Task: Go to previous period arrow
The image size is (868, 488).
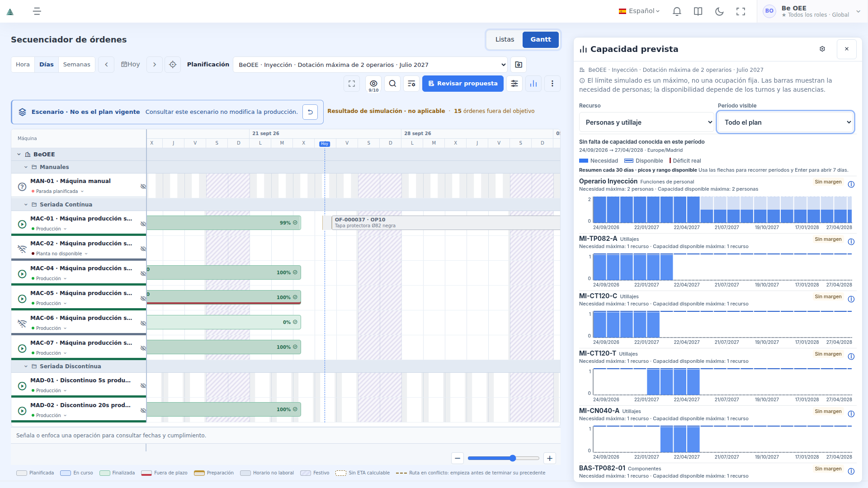Action: click(x=106, y=65)
